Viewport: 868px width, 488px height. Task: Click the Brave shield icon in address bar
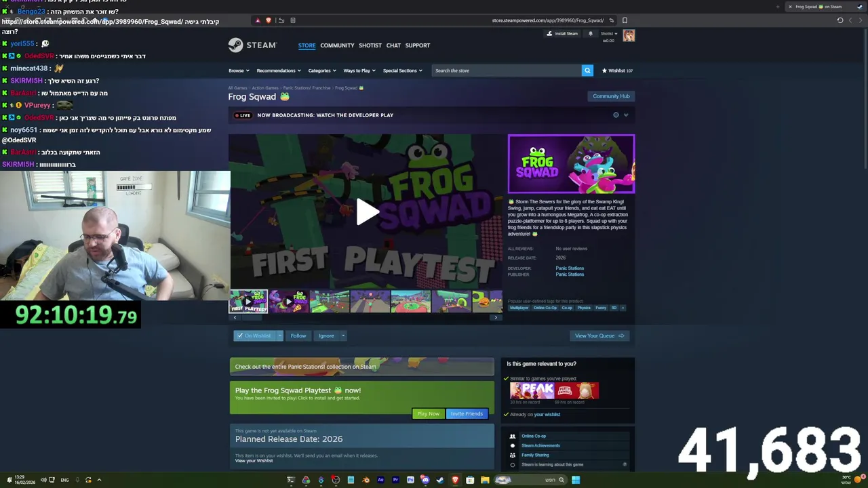(269, 20)
